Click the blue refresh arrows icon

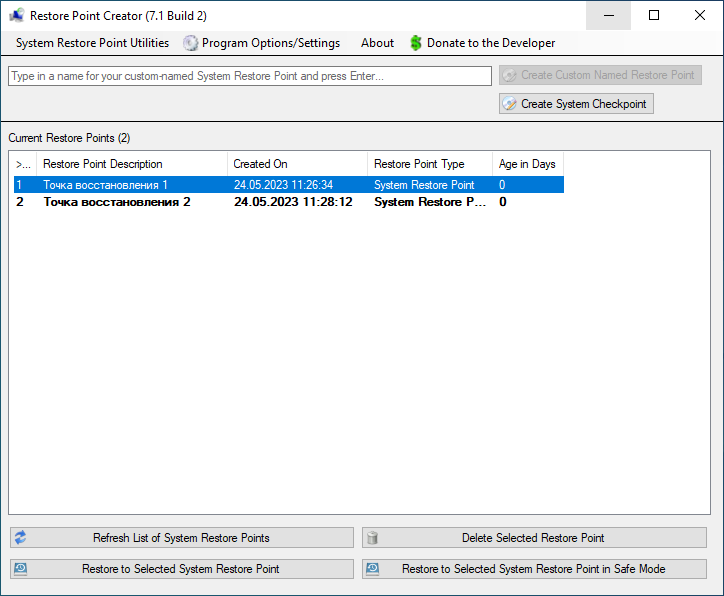pos(20,537)
